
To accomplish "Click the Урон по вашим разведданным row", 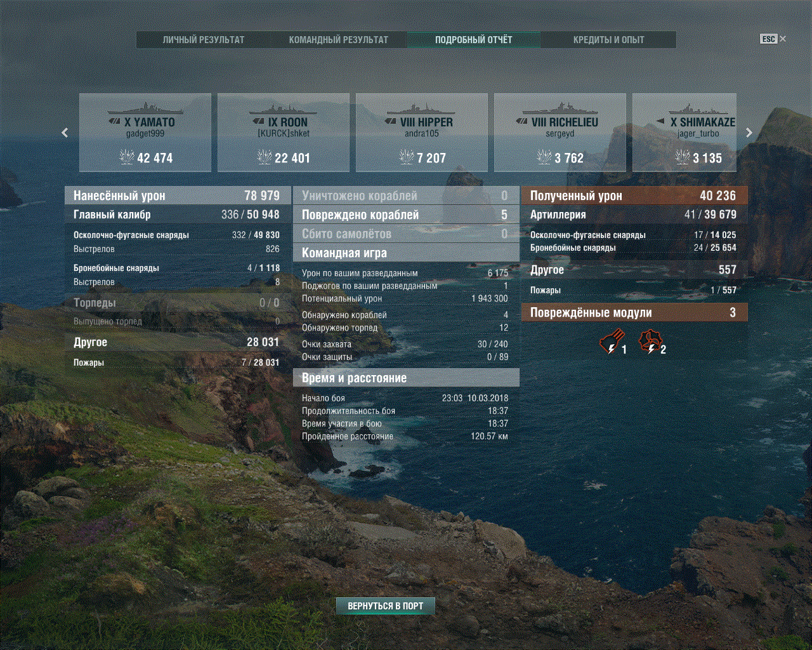I will (405, 273).
